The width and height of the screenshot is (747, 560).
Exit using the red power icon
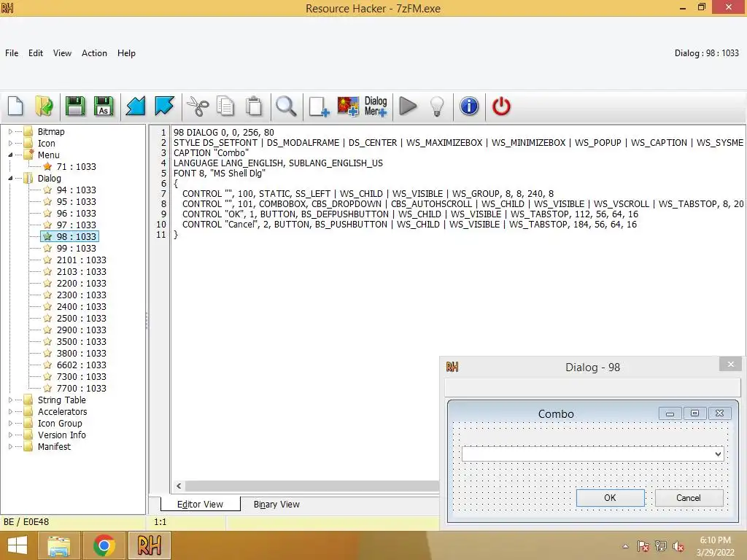(x=501, y=106)
